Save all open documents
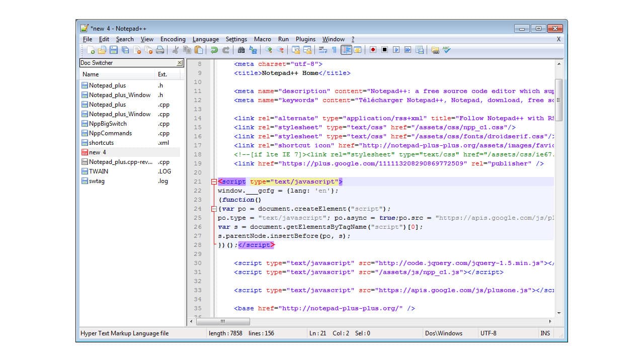 [x=125, y=50]
